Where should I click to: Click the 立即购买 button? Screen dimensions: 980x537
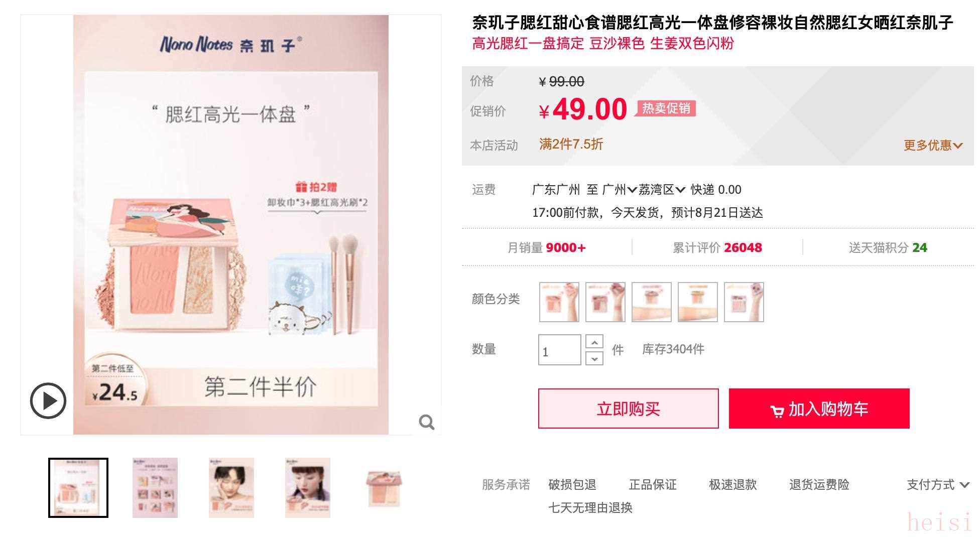click(628, 409)
